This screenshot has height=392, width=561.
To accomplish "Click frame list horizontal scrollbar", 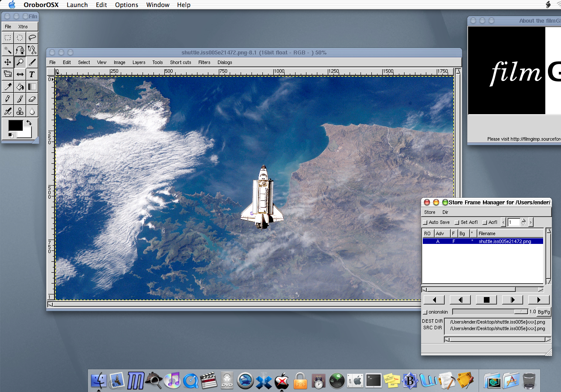I will pos(483,289).
